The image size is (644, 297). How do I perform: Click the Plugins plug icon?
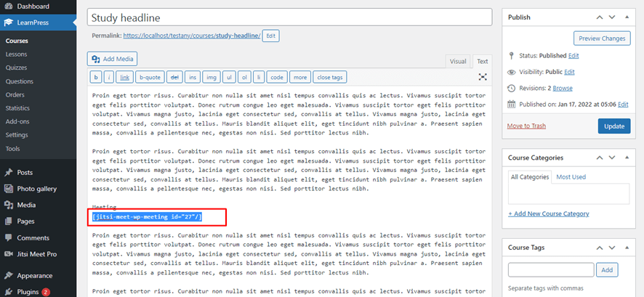(x=8, y=292)
